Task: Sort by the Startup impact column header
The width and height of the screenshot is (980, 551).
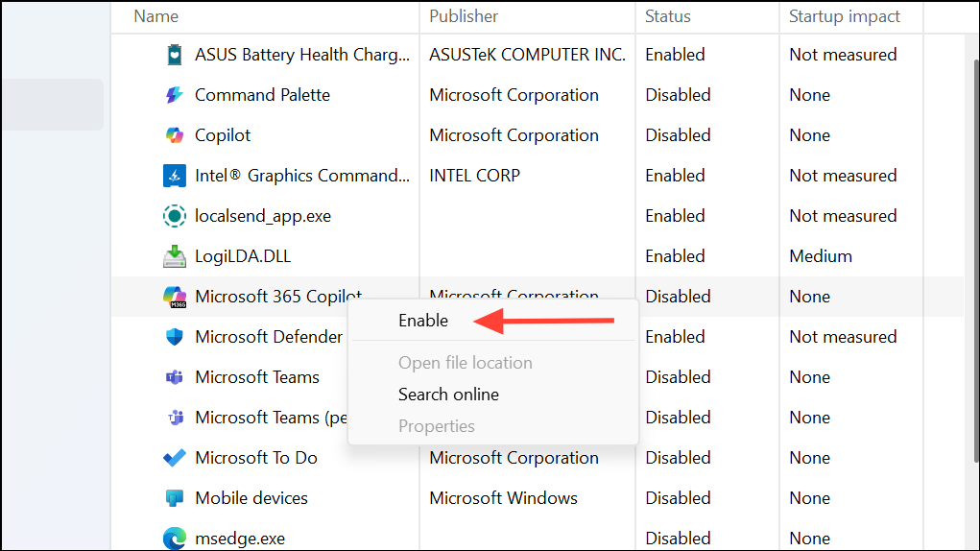Action: (845, 16)
